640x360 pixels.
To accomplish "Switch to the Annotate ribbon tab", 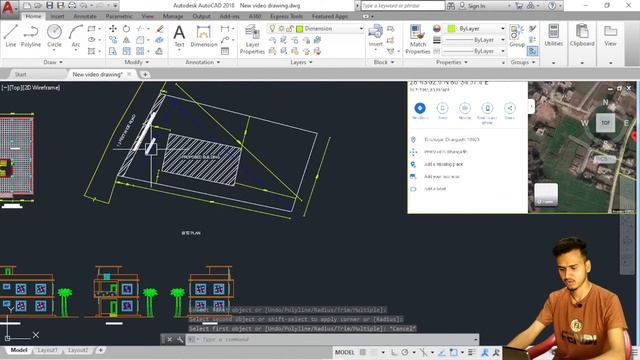I will [x=85, y=16].
